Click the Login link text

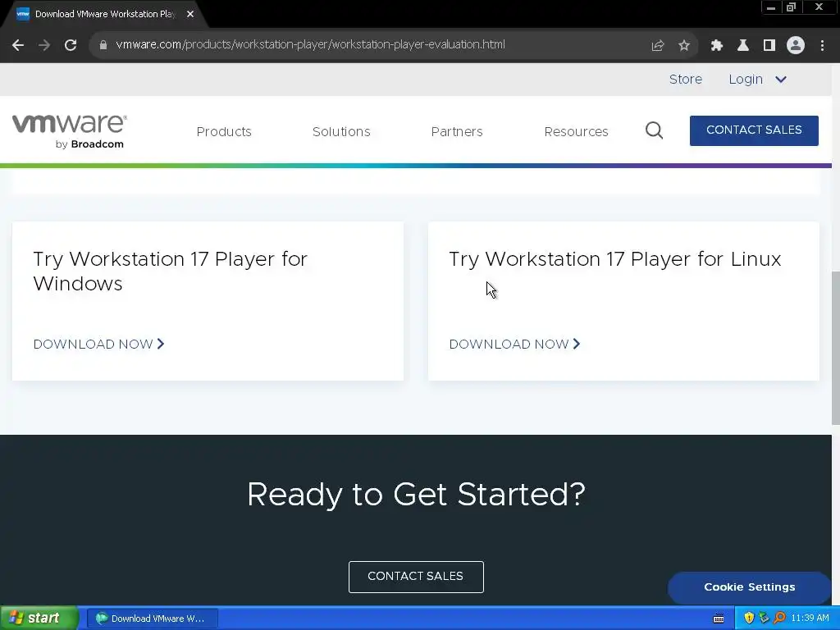click(x=745, y=80)
